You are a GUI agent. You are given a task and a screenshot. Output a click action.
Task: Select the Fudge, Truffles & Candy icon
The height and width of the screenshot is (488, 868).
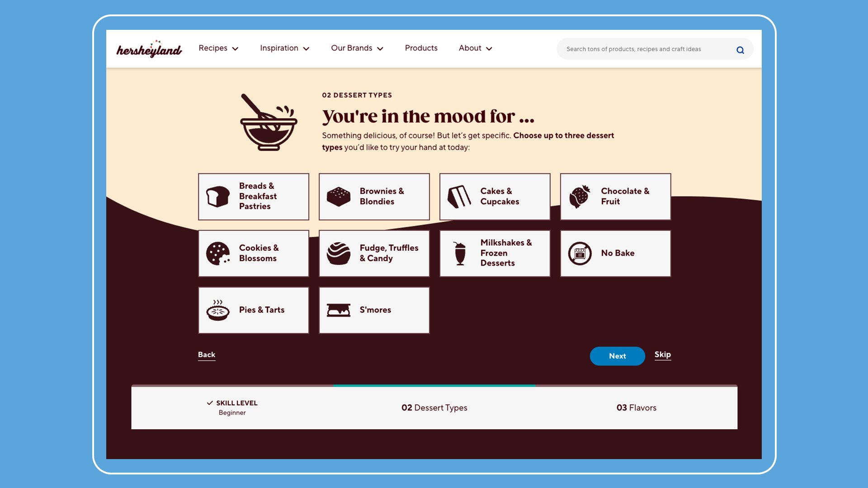click(x=337, y=253)
